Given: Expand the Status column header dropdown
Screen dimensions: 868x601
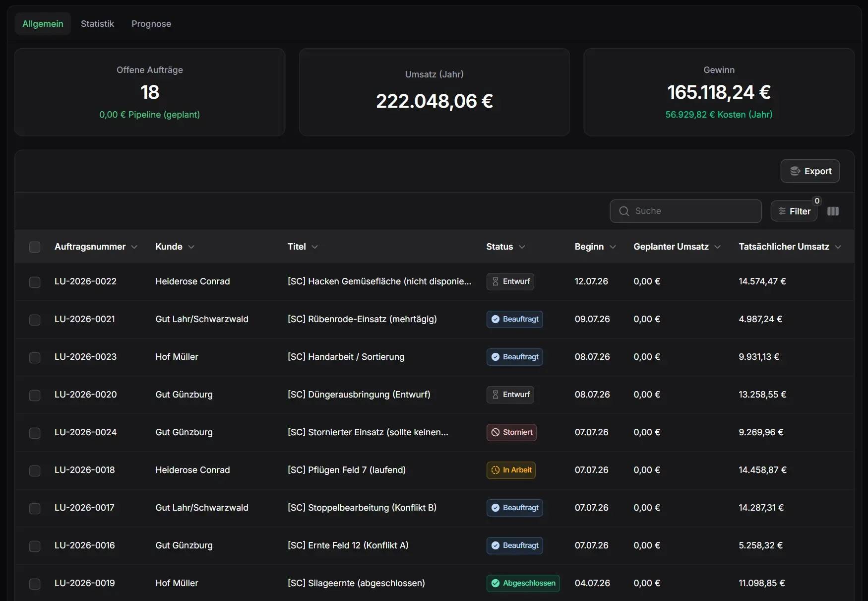Looking at the screenshot, I should (x=522, y=247).
